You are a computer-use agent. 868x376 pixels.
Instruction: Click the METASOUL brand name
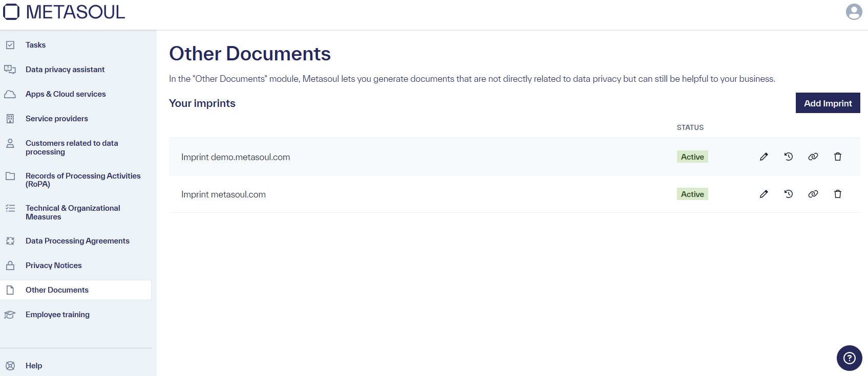coord(75,12)
